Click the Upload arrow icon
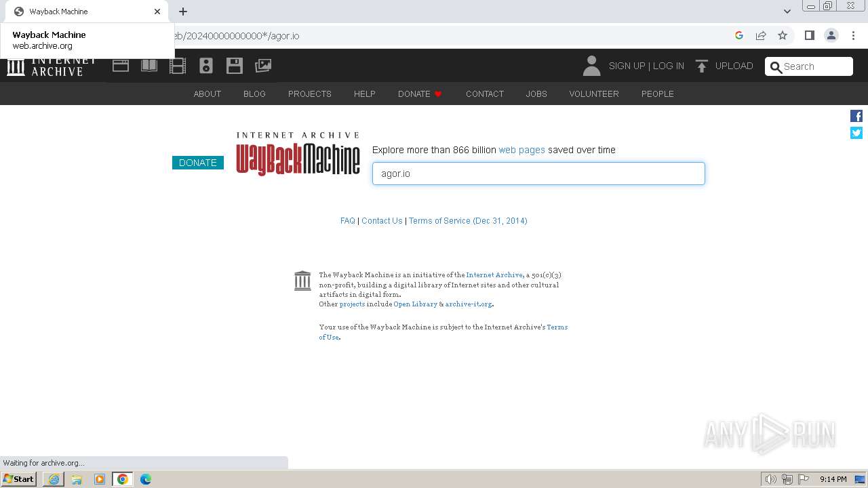 tap(702, 66)
